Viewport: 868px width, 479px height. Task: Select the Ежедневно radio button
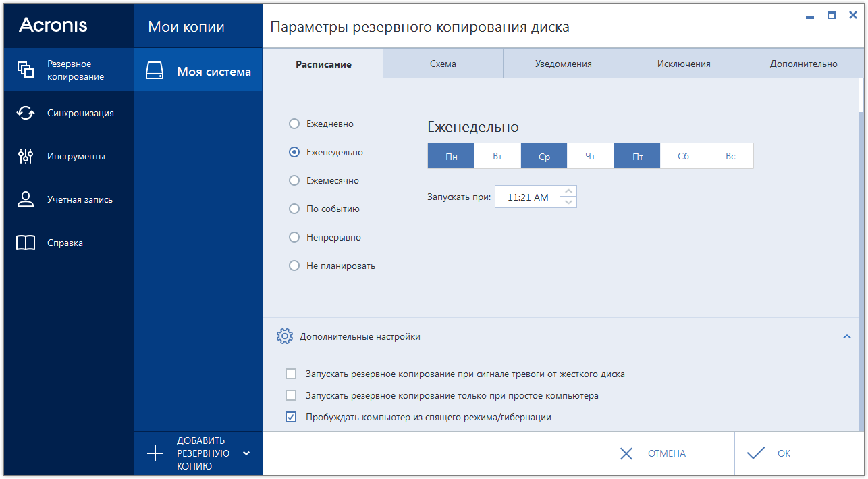click(294, 124)
